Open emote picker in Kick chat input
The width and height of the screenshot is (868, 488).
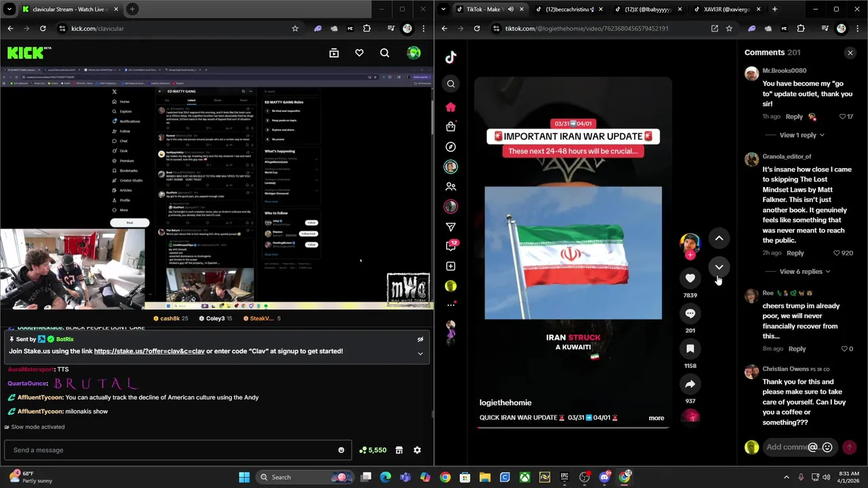click(x=341, y=450)
